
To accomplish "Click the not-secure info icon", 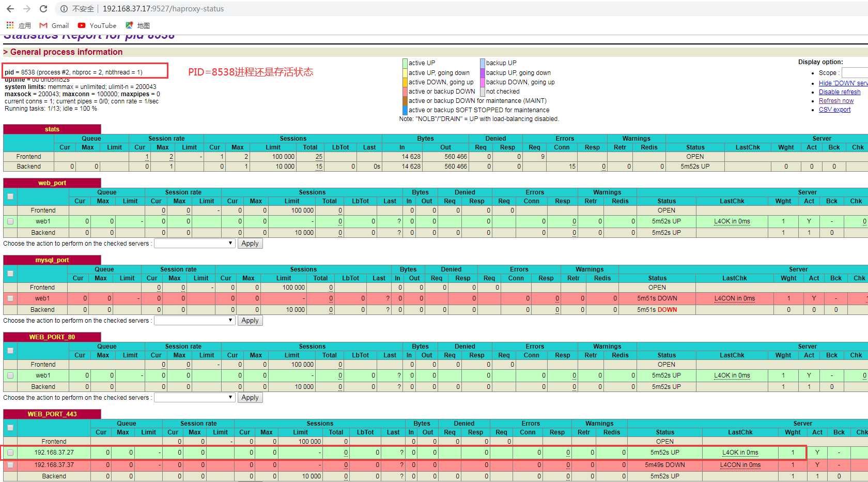I will click(x=64, y=9).
